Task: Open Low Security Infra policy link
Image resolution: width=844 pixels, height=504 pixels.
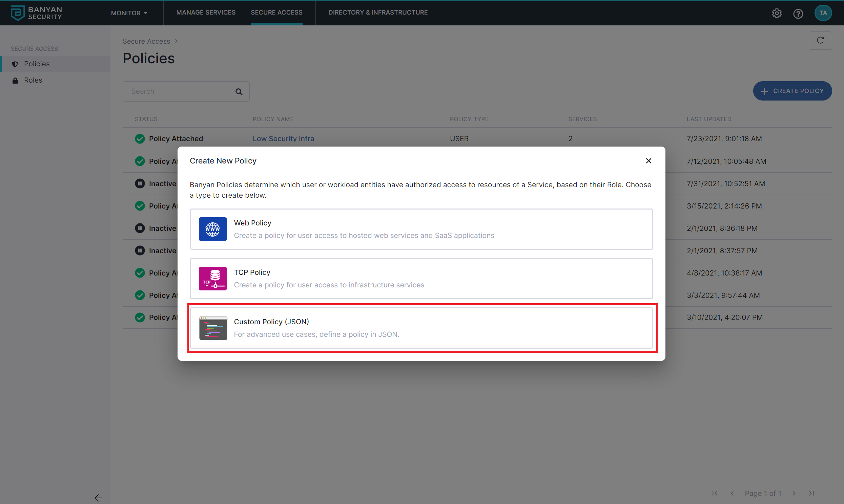Action: (283, 138)
